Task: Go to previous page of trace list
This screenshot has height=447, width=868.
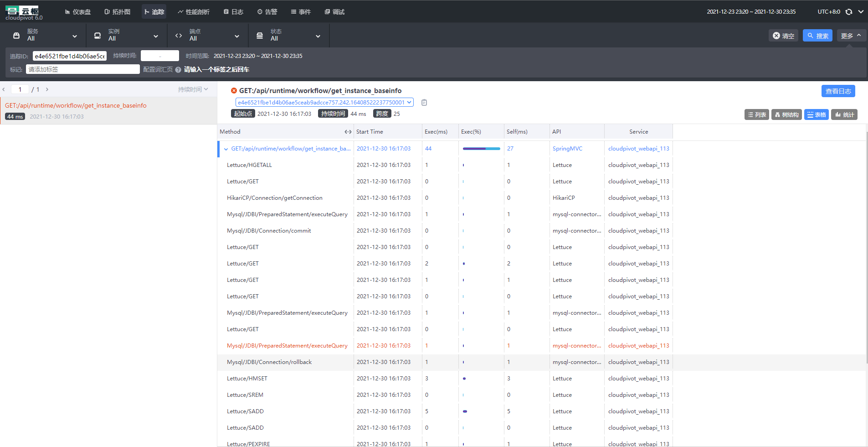Action: click(x=4, y=89)
